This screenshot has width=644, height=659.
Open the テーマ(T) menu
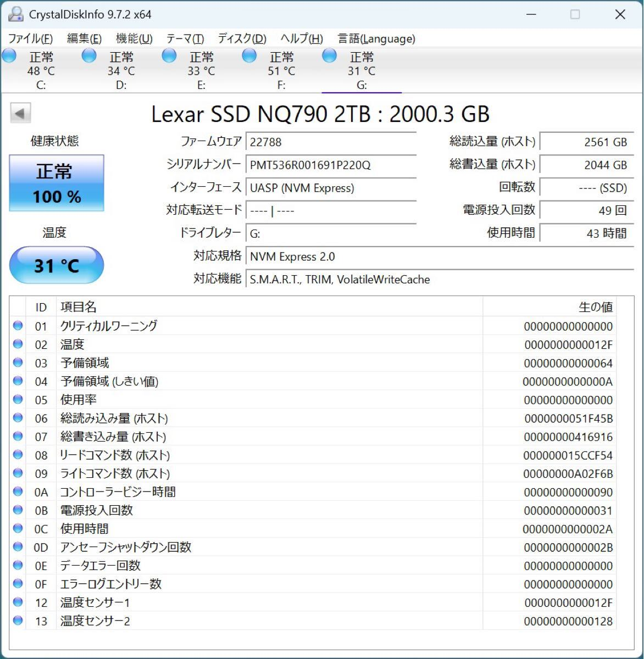click(x=185, y=38)
